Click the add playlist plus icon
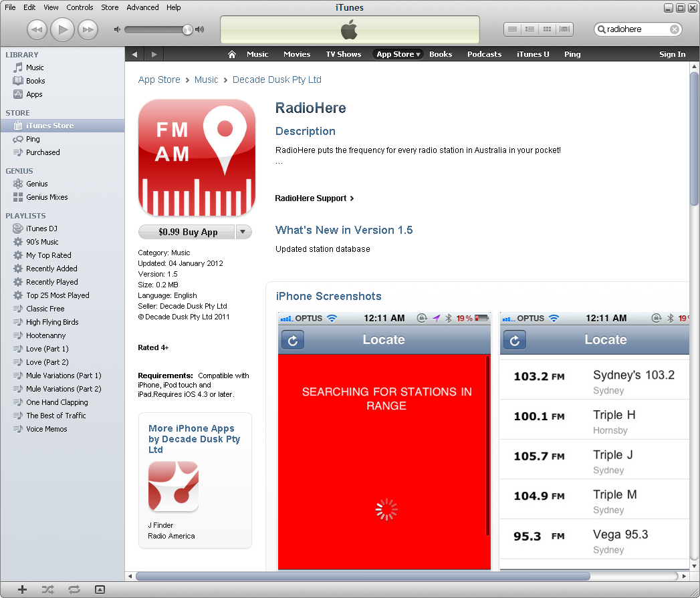The width and height of the screenshot is (700, 598). (22, 589)
